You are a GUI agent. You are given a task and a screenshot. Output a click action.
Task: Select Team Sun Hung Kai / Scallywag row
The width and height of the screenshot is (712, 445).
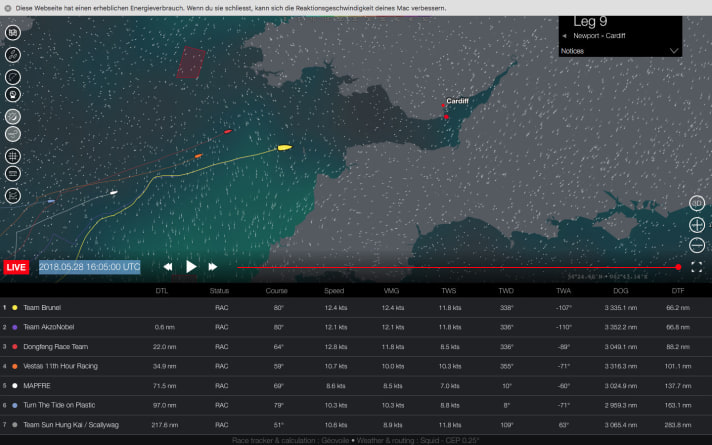[x=356, y=425]
